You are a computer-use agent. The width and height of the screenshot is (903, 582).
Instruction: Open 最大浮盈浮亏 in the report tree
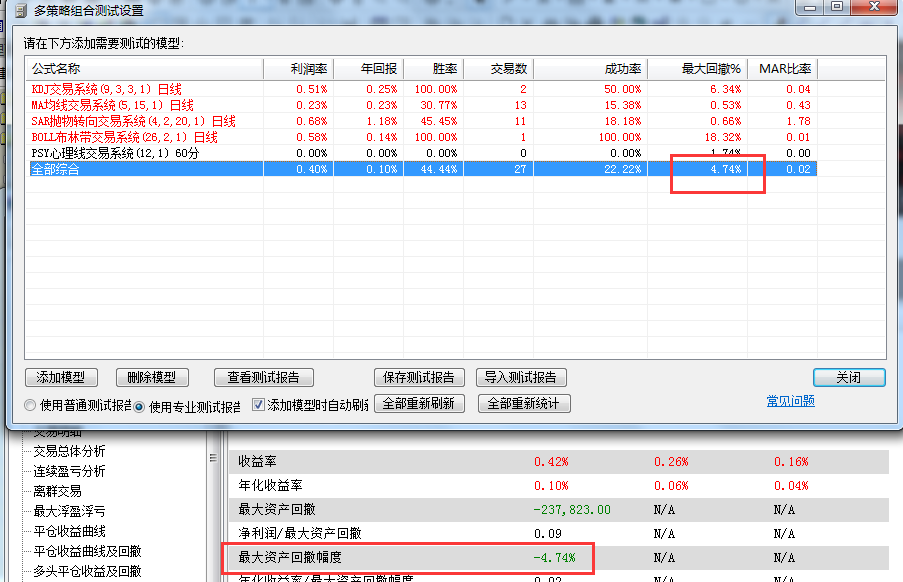[69, 511]
